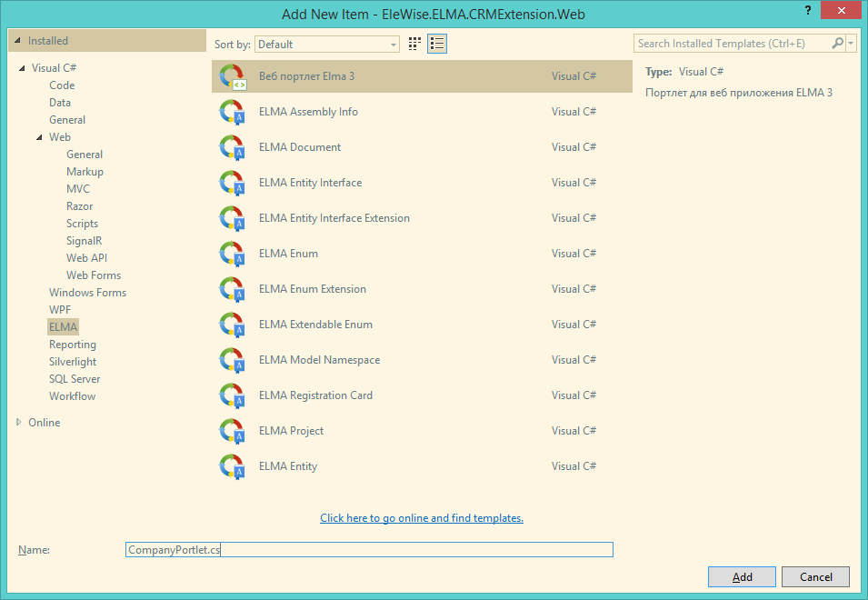This screenshot has height=600, width=868.
Task: Select the Razor category under Web
Action: [79, 206]
